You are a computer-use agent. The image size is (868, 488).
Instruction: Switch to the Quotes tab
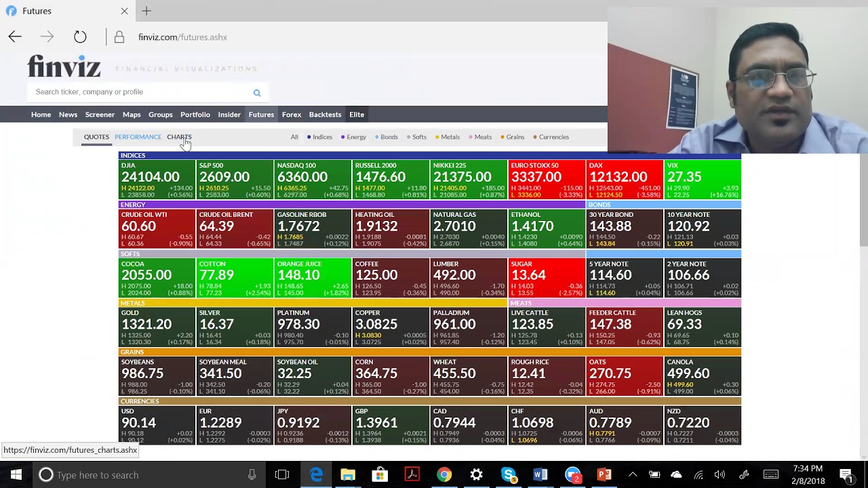(96, 137)
